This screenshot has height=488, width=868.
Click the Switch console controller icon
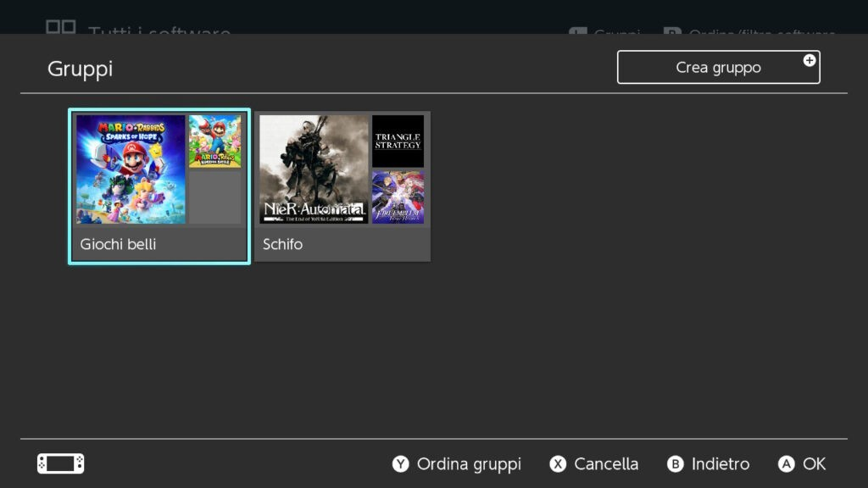tap(61, 463)
